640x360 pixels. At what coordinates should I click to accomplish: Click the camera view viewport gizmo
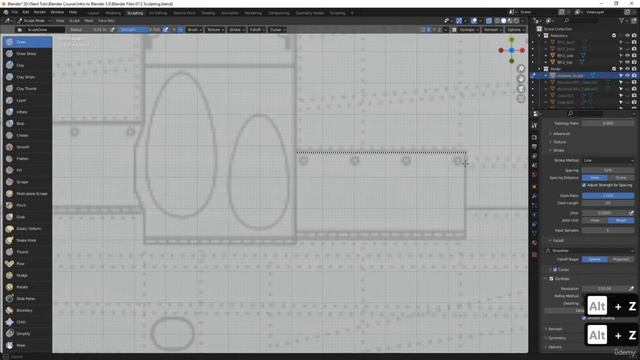point(521,89)
